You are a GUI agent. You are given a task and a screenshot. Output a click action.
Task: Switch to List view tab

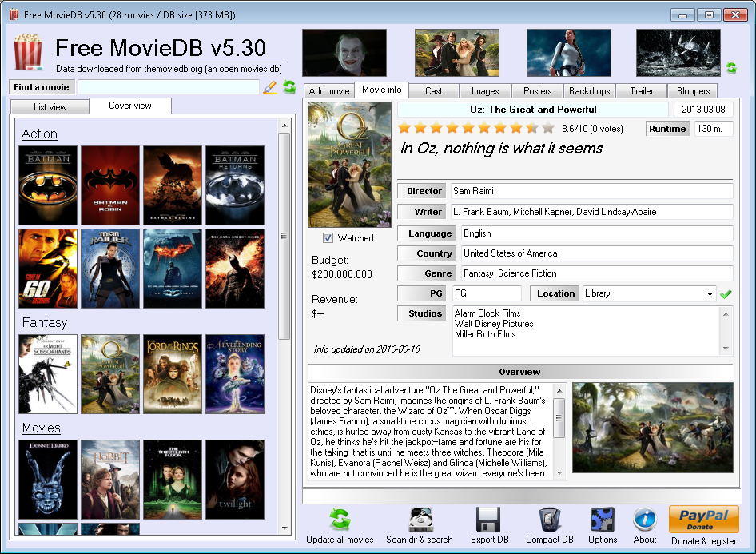[x=50, y=106]
